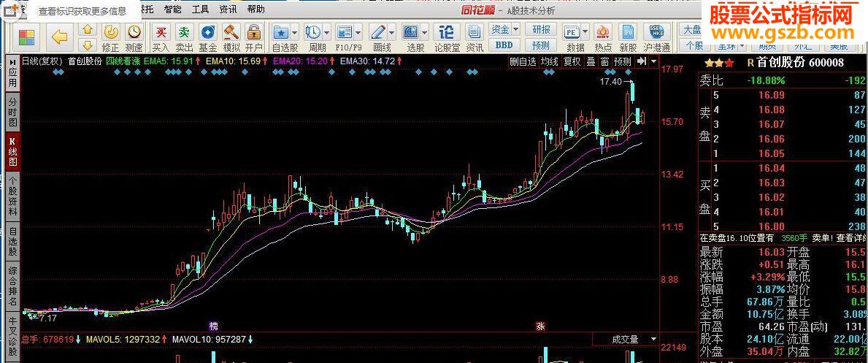Select the 画线 pencil drawing tool
This screenshot has width=868, height=363.
coord(377,32)
